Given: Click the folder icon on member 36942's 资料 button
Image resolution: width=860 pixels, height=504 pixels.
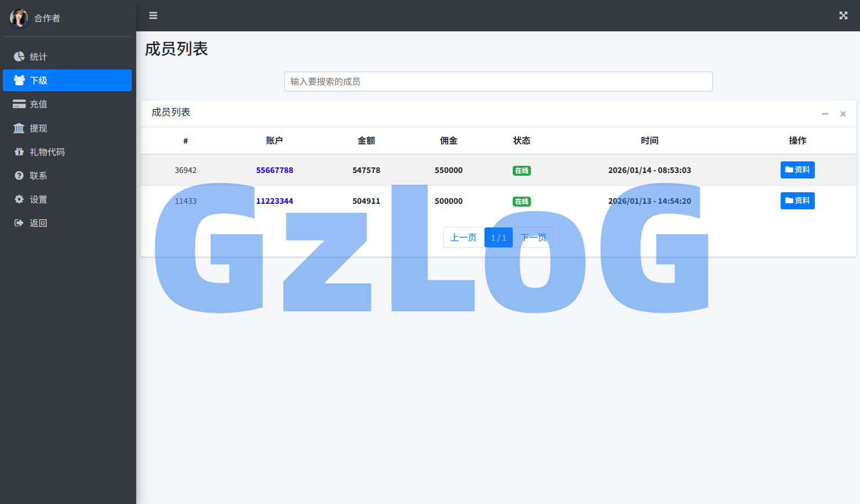Looking at the screenshot, I should pyautogui.click(x=789, y=170).
